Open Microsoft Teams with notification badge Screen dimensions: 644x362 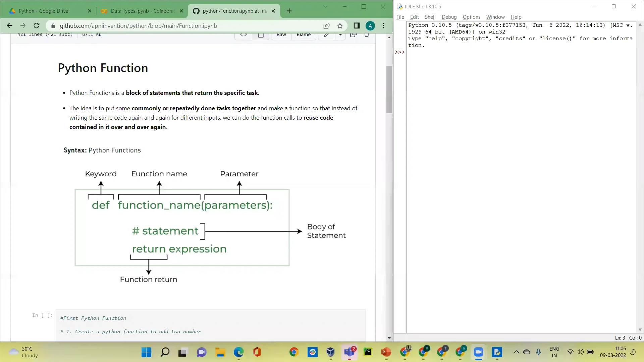pos(350,352)
